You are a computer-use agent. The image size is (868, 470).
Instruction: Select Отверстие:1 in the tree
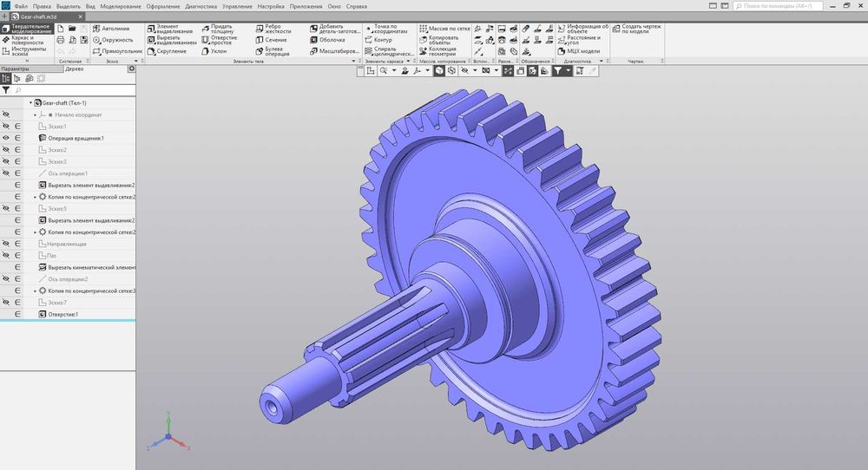[62, 314]
